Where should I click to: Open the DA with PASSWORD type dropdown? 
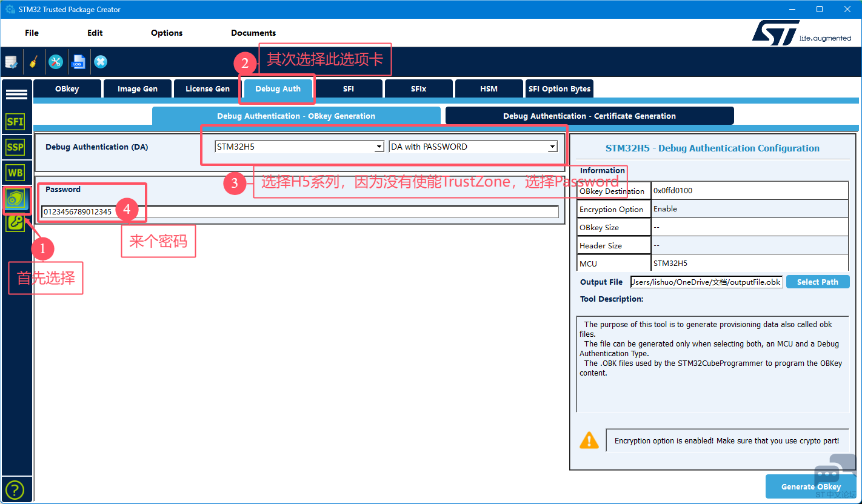coord(473,147)
